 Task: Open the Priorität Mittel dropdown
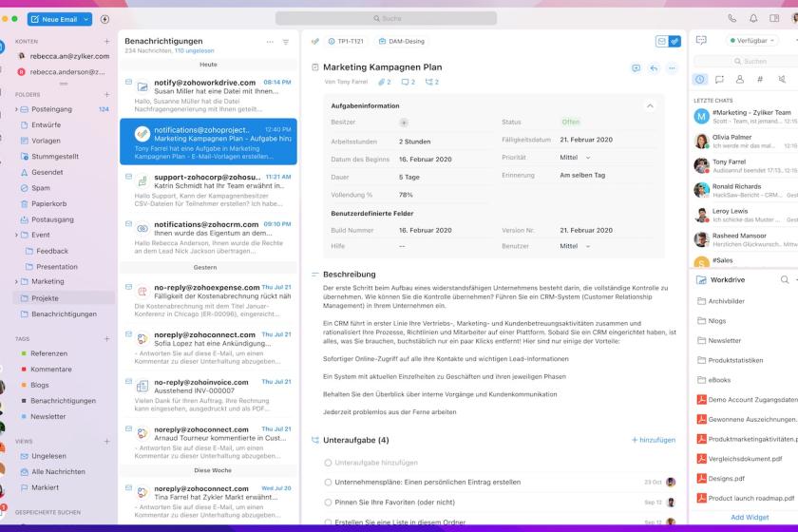point(575,158)
